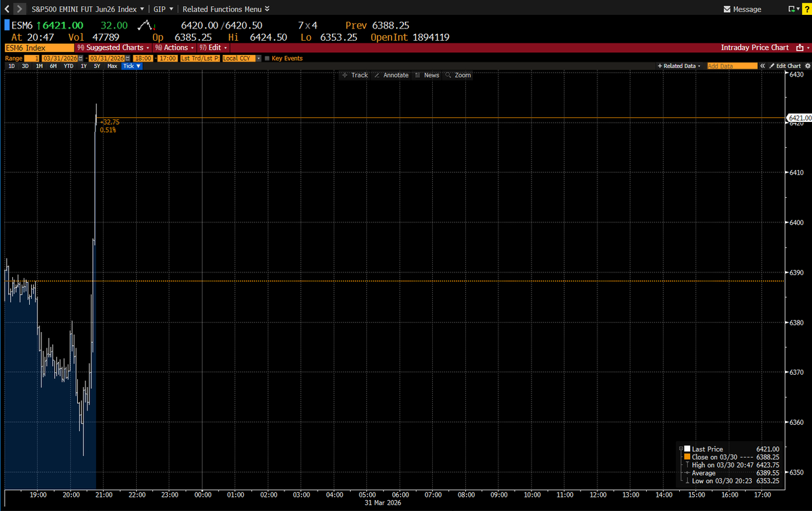Screen dimensions: 812x511
Task: Toggle the Key Events checkbox
Action: tap(268, 58)
